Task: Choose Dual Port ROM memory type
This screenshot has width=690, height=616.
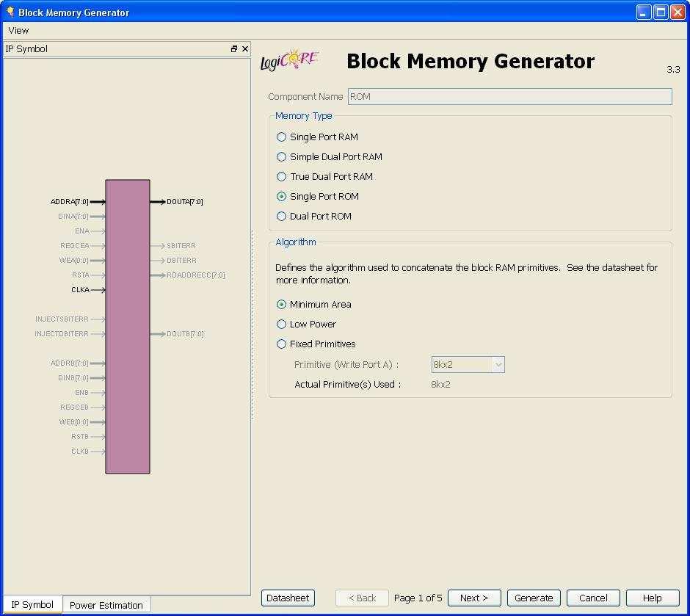Action: click(x=313, y=216)
